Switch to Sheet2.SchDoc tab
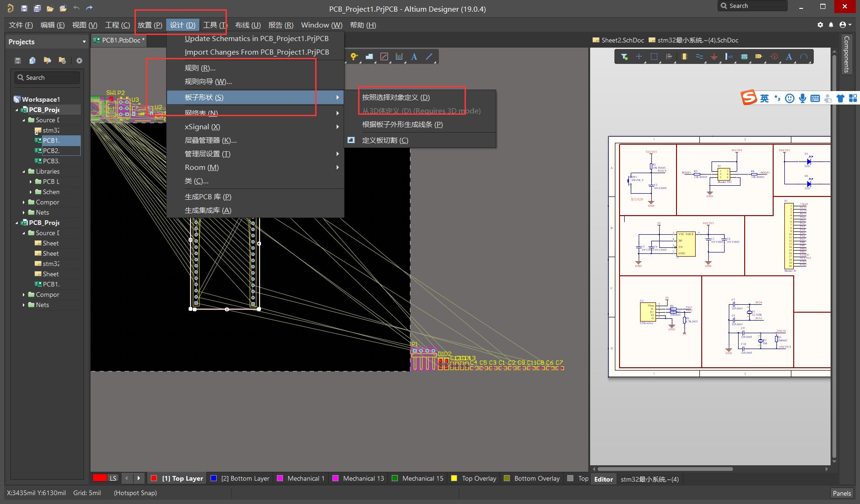The height and width of the screenshot is (504, 860). pos(618,40)
